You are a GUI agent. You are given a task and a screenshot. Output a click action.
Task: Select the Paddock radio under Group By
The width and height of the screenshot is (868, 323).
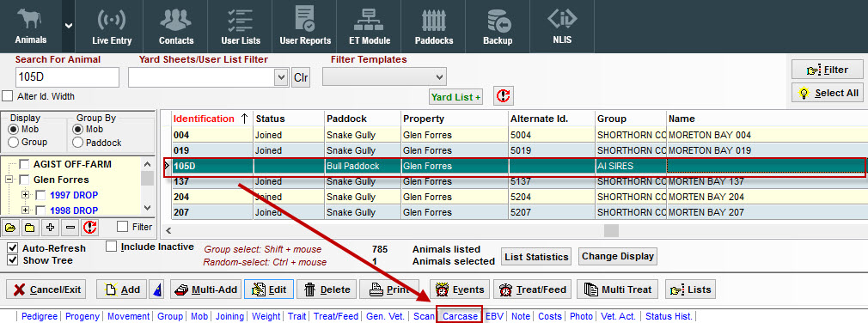point(77,142)
